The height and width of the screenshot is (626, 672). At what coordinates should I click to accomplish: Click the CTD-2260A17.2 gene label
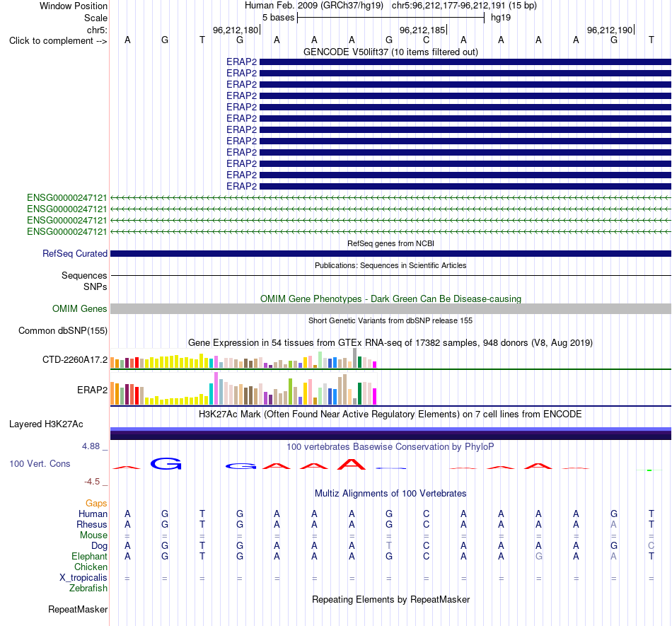(75, 359)
